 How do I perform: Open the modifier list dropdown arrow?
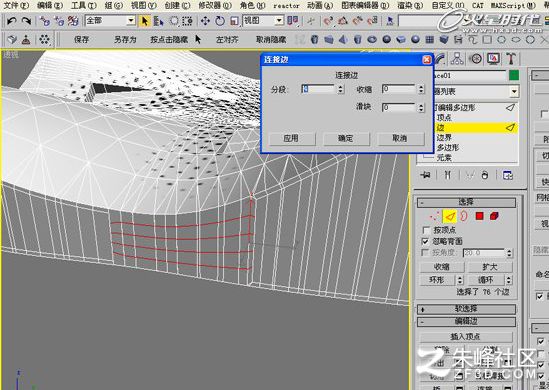(x=514, y=92)
